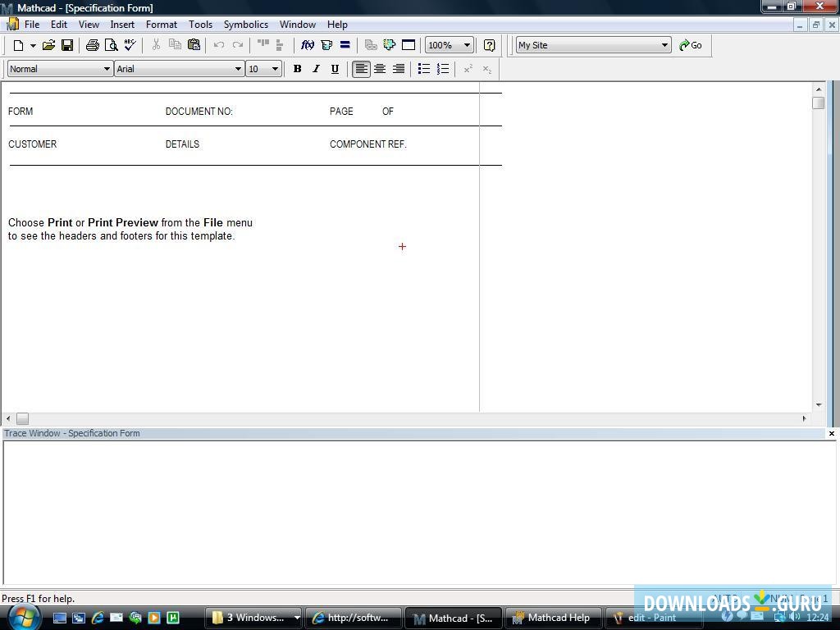Click the DOCUMENT NO: text in form
This screenshot has width=840, height=630.
(199, 112)
